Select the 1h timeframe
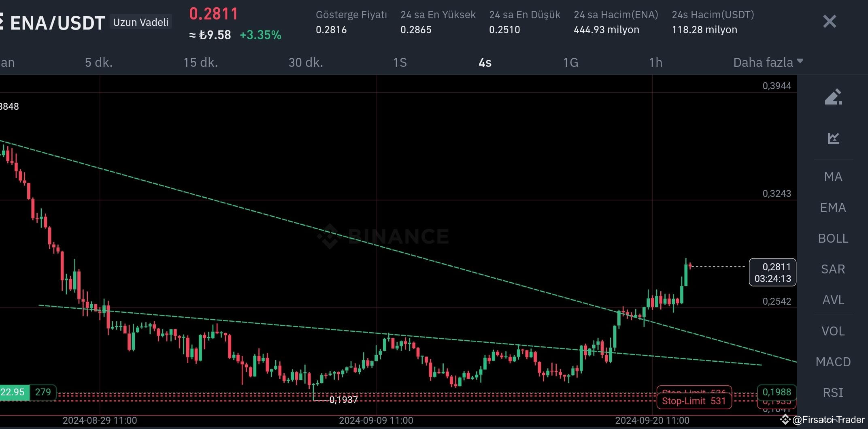Image resolution: width=868 pixels, height=429 pixels. (x=656, y=62)
